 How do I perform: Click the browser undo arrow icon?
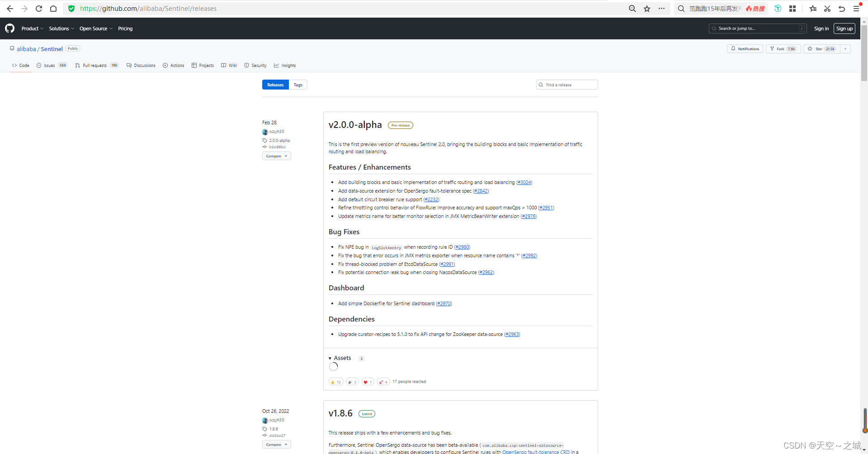tap(842, 9)
